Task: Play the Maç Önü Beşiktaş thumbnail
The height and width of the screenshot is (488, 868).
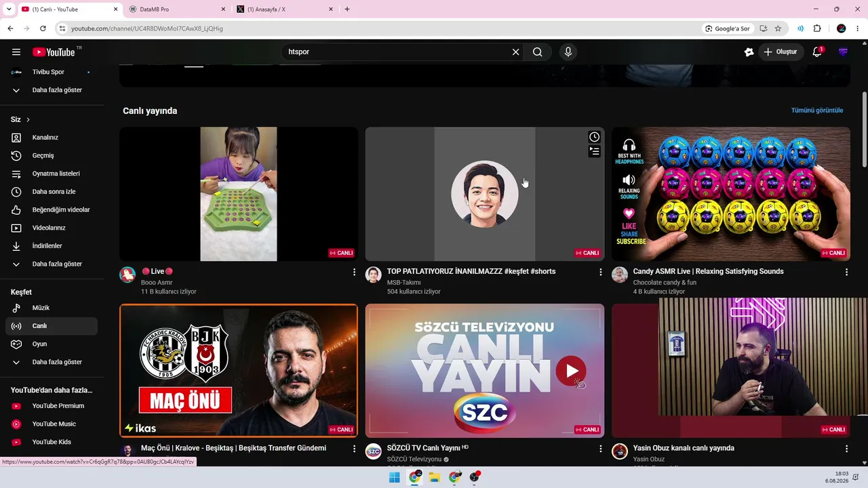Action: 239,371
